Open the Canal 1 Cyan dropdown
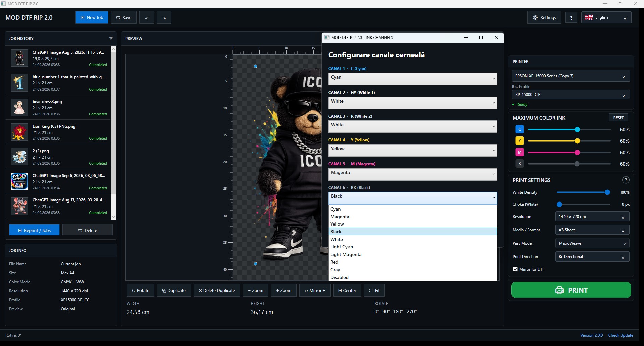644x346 pixels. [x=413, y=79]
